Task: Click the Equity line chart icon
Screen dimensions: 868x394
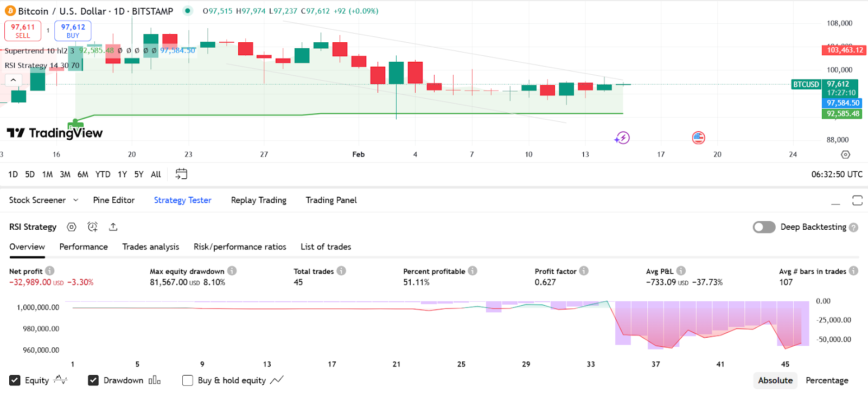Action: pos(60,380)
